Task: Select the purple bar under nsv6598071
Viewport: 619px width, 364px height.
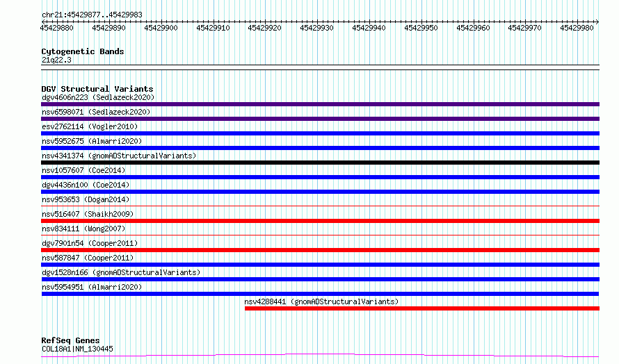Action: (320, 119)
